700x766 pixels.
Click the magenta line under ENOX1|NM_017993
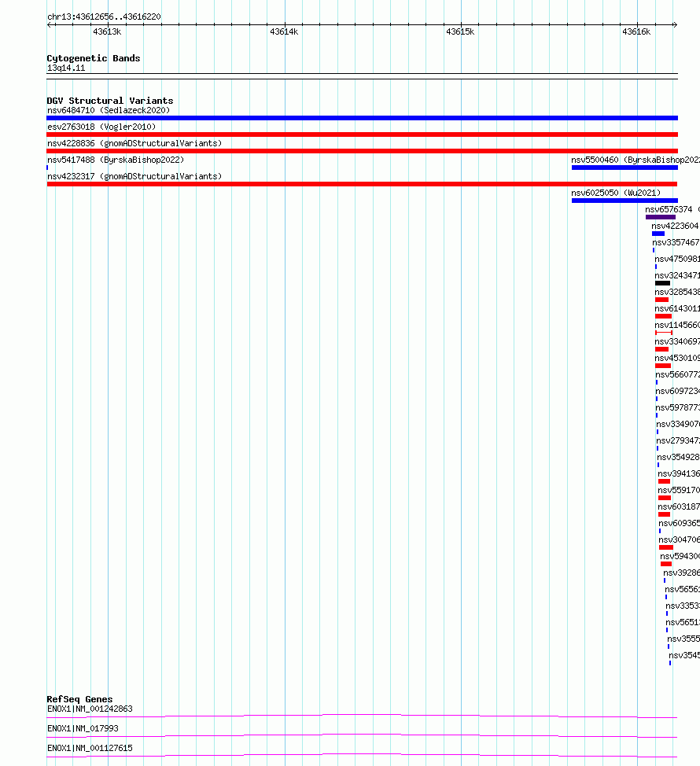(362, 735)
